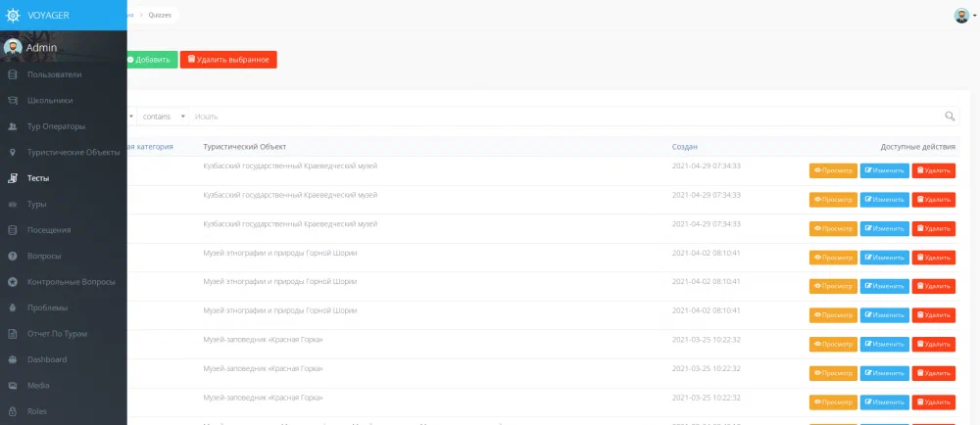Click the Проблемы bug icon
Viewport: 980px width, 425px height.
[x=12, y=307]
